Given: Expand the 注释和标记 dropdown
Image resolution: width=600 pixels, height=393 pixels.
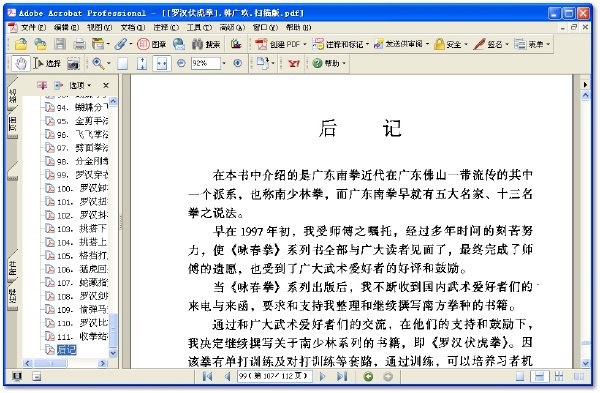Looking at the screenshot, I should (367, 44).
